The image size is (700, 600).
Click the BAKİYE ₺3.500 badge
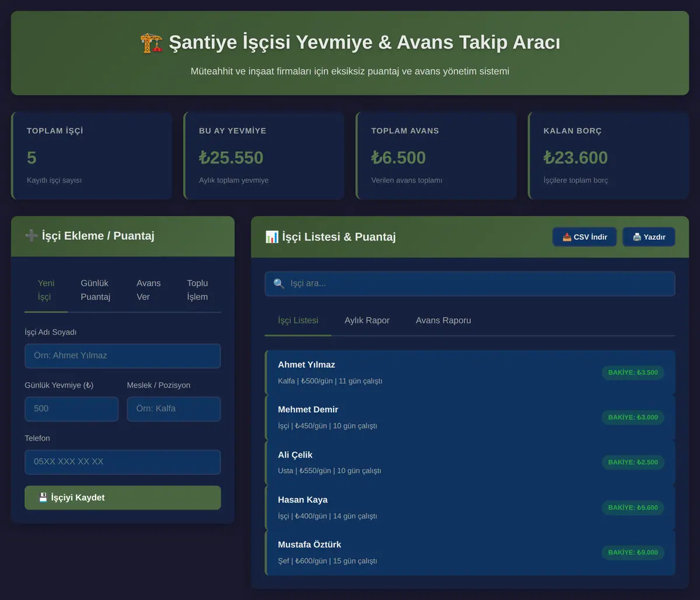click(633, 372)
